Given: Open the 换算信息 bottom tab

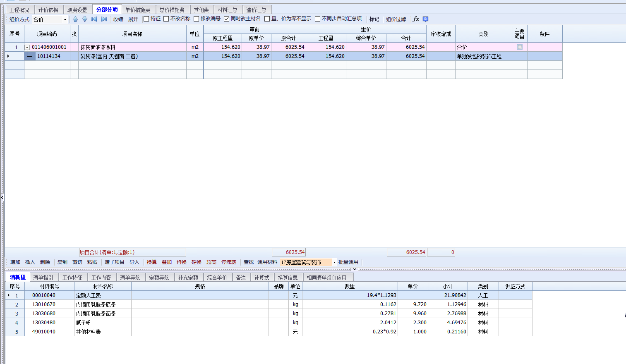Looking at the screenshot, I should pyautogui.click(x=288, y=278).
